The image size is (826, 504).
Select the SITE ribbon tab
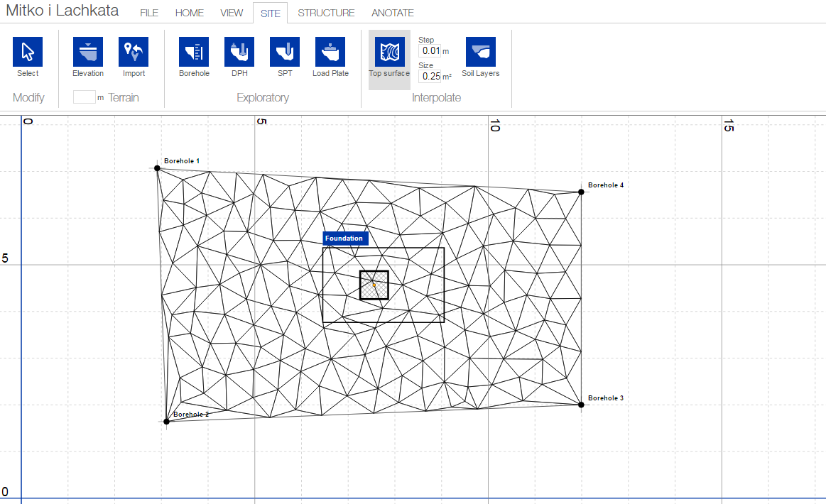[x=270, y=13]
